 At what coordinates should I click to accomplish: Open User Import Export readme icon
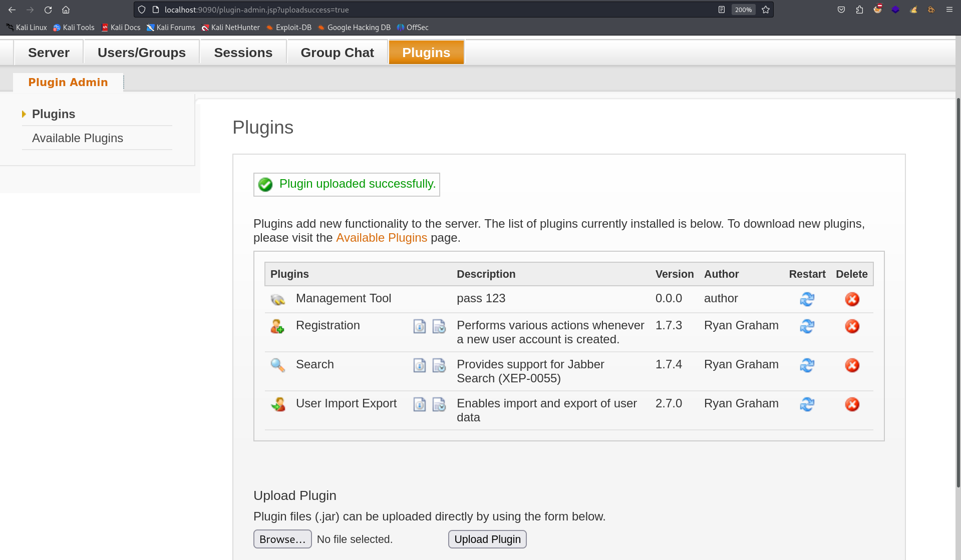click(420, 404)
